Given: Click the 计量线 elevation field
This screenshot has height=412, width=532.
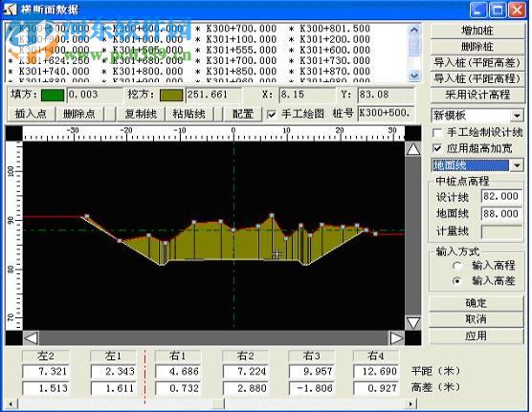Looking at the screenshot, I should tap(501, 232).
